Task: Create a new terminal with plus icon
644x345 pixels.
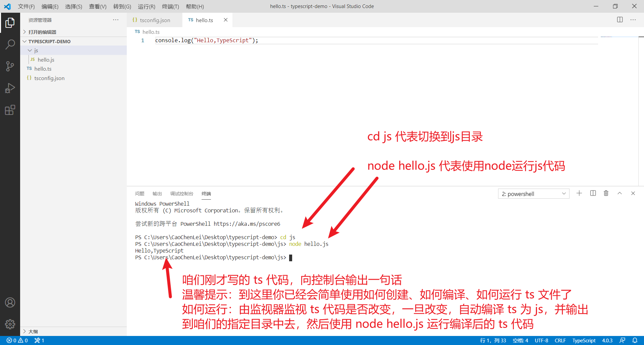Action: coord(579,193)
